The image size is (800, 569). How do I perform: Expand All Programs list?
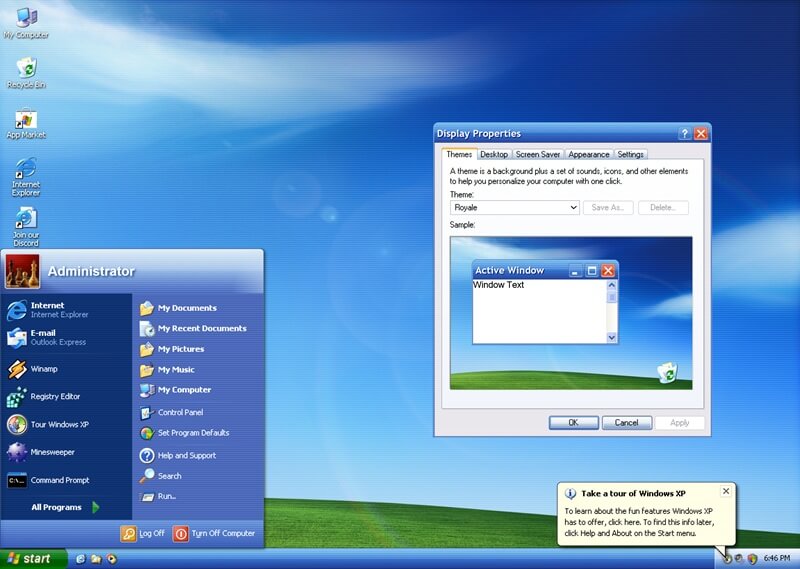pyautogui.click(x=65, y=507)
